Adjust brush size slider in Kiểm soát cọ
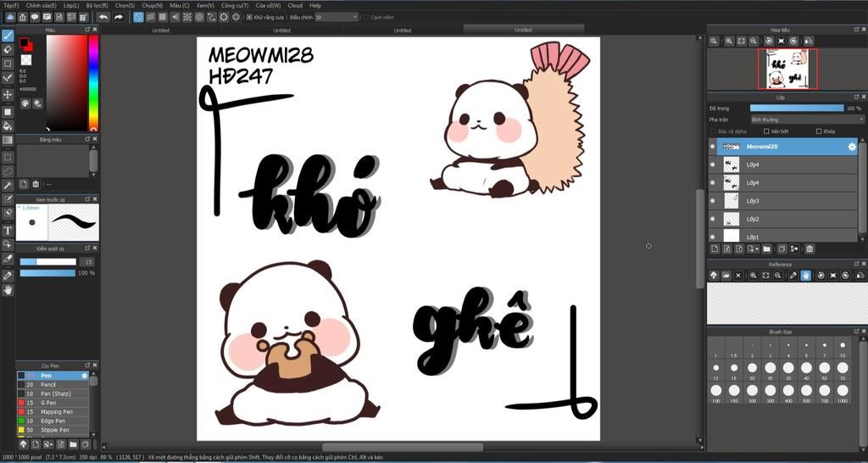 point(48,262)
